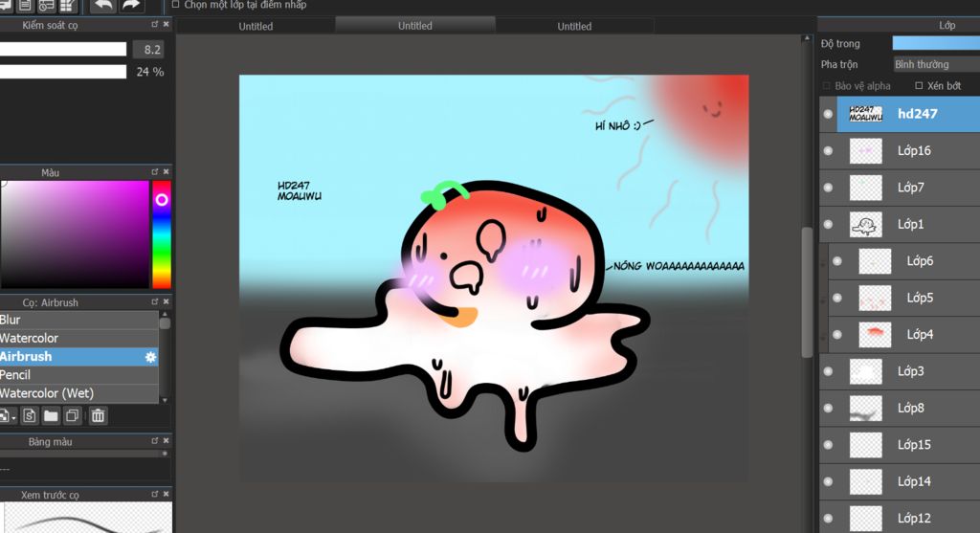The image size is (980, 533).
Task: Float the Cọ: Airbrush panel
Action: click(154, 301)
